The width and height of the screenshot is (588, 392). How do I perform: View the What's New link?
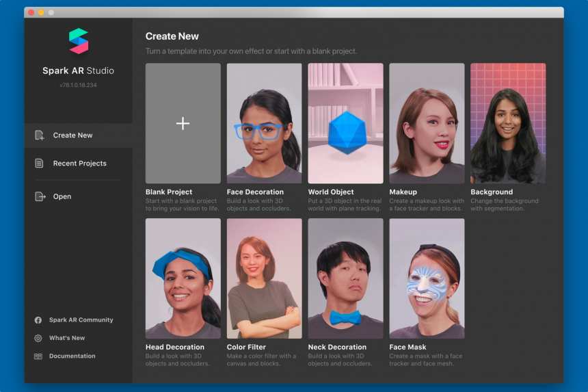[67, 338]
